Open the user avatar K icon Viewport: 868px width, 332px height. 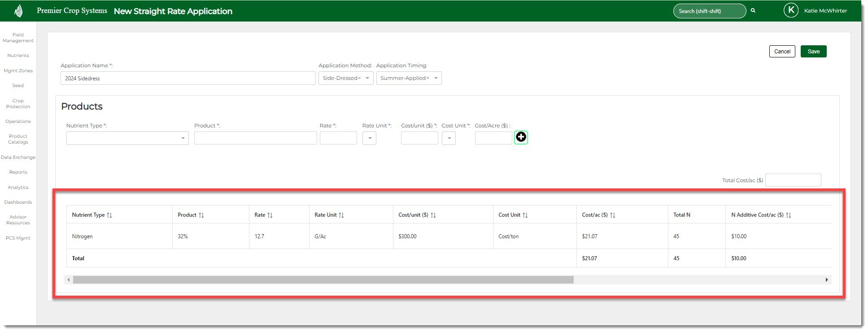point(790,10)
